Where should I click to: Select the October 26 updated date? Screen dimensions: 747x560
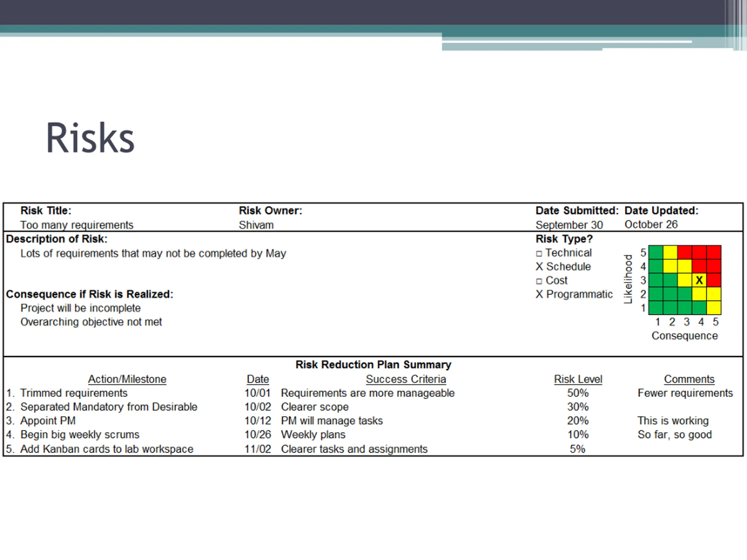click(x=651, y=225)
